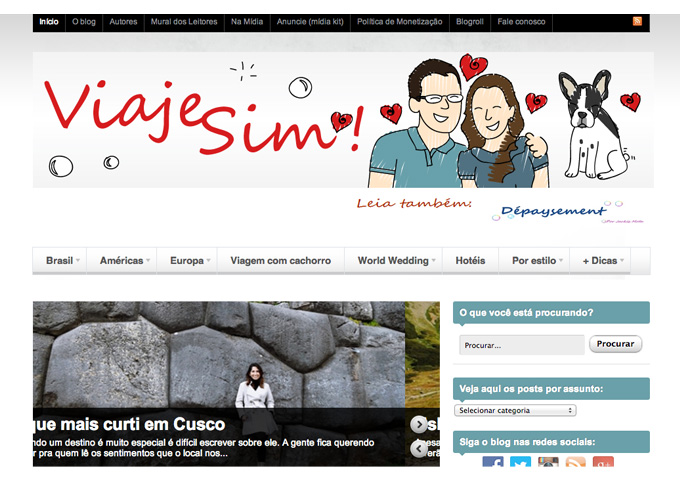
Task: Open the Instagram social icon
Action: tap(548, 463)
